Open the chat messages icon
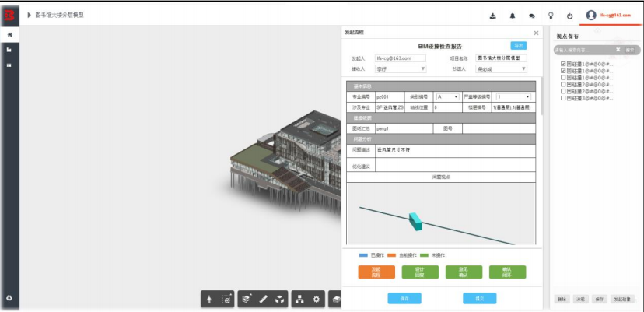Image resolution: width=644 pixels, height=312 pixels. [x=532, y=16]
